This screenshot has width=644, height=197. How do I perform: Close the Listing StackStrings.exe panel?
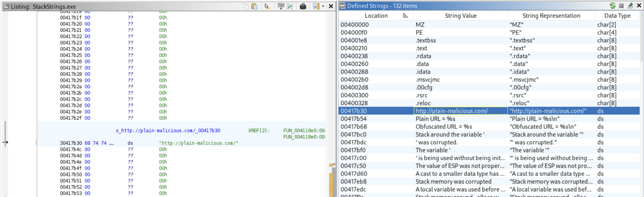pyautogui.click(x=331, y=6)
